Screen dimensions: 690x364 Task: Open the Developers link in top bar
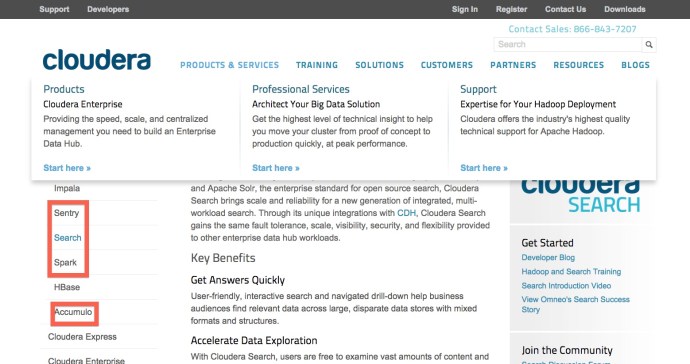click(x=108, y=9)
